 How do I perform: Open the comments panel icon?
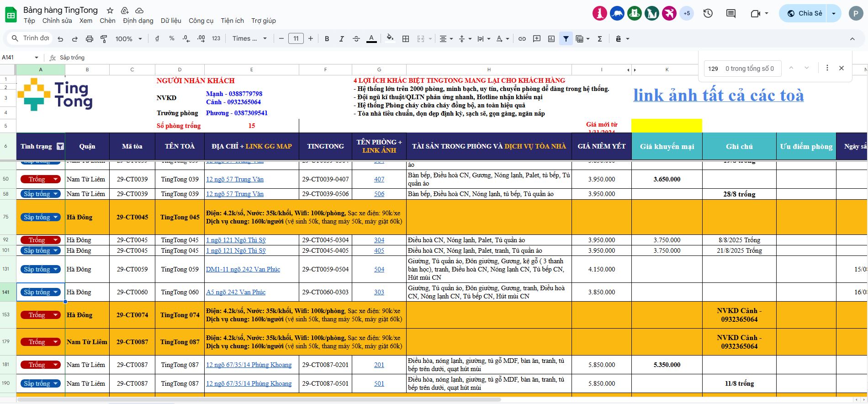(731, 13)
